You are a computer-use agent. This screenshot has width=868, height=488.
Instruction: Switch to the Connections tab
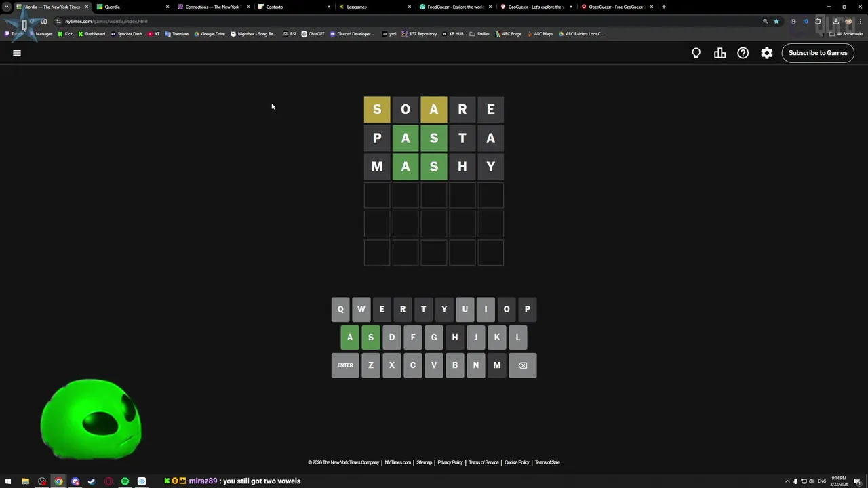213,7
